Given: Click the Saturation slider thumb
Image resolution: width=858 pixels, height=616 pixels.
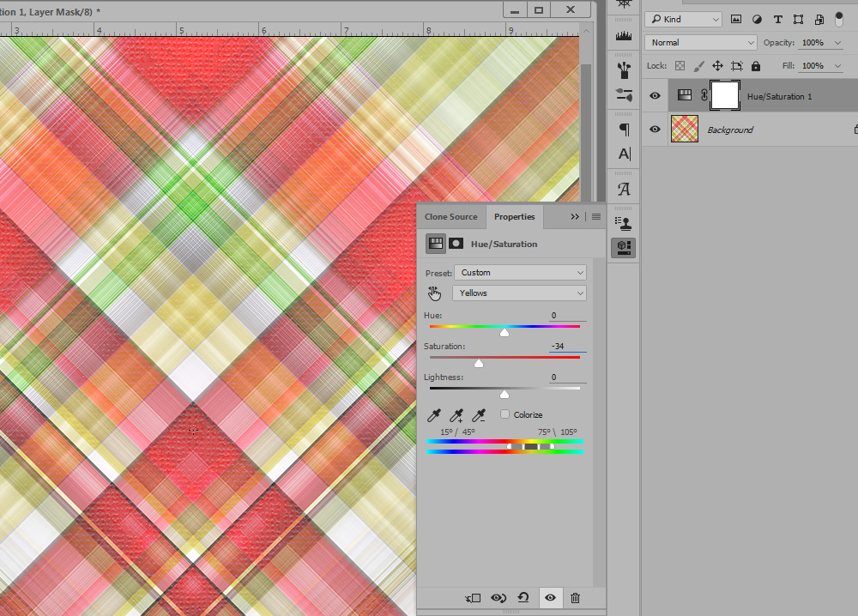Looking at the screenshot, I should pyautogui.click(x=479, y=363).
